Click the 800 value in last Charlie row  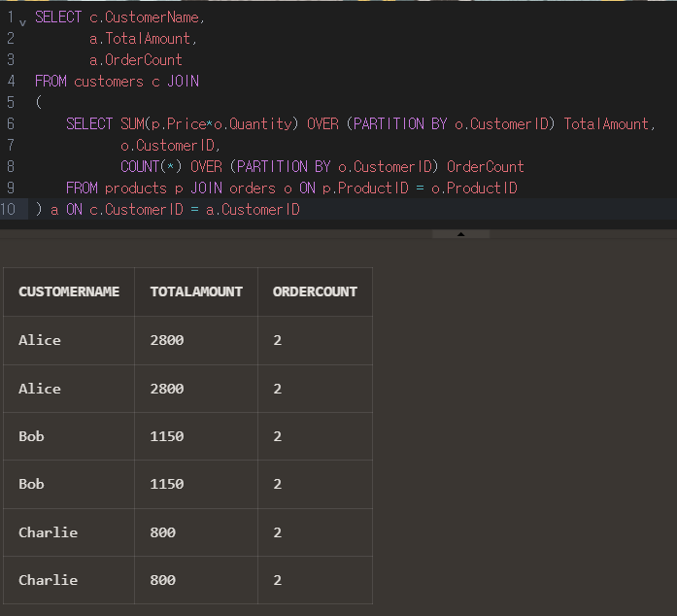[x=163, y=580]
